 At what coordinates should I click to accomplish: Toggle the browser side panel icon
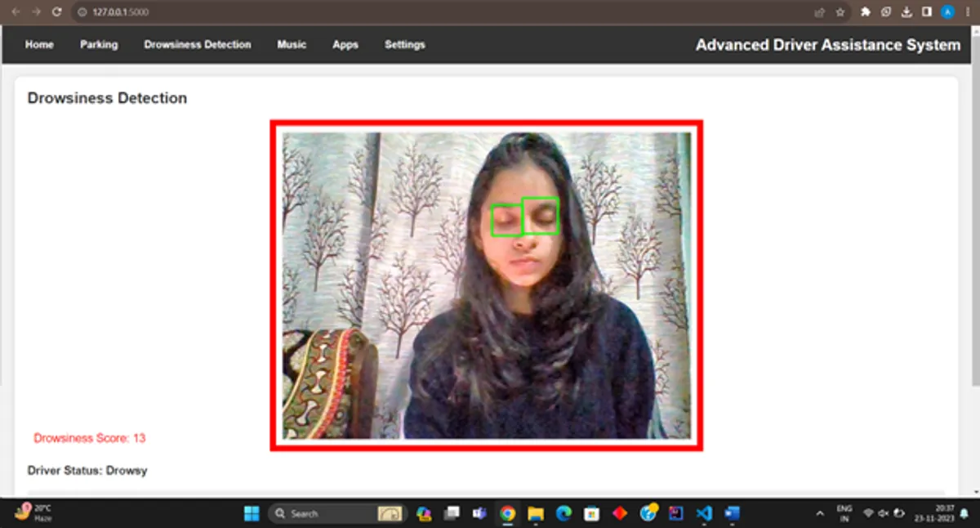[x=927, y=12]
